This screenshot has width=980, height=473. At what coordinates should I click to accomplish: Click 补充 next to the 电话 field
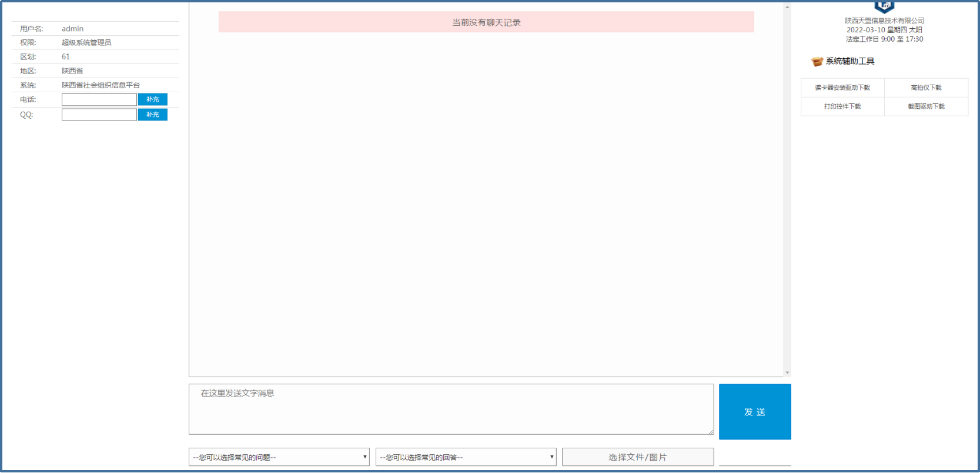point(152,100)
